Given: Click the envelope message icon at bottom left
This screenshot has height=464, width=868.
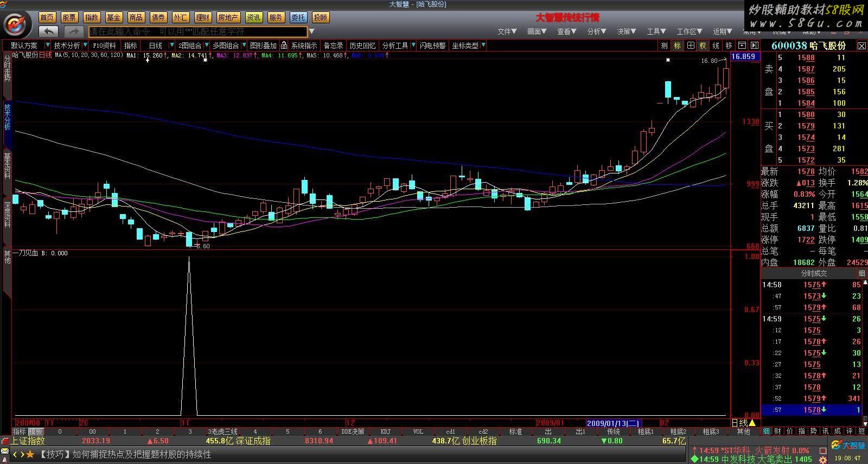Looking at the screenshot, I should tap(5, 451).
